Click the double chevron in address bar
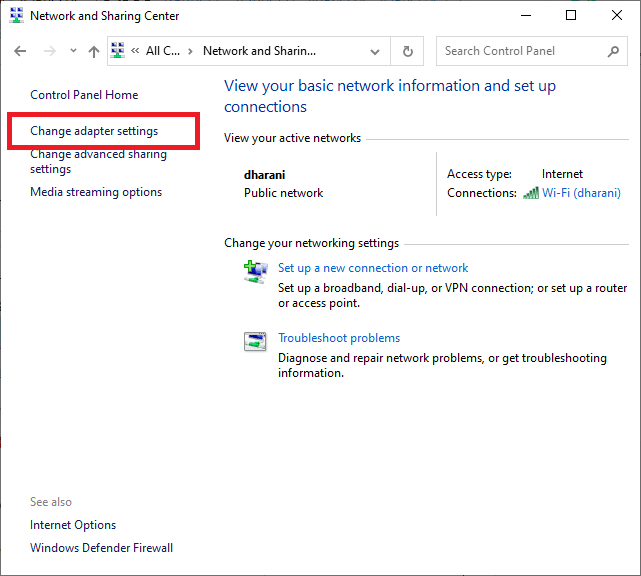The width and height of the screenshot is (641, 576). click(135, 51)
